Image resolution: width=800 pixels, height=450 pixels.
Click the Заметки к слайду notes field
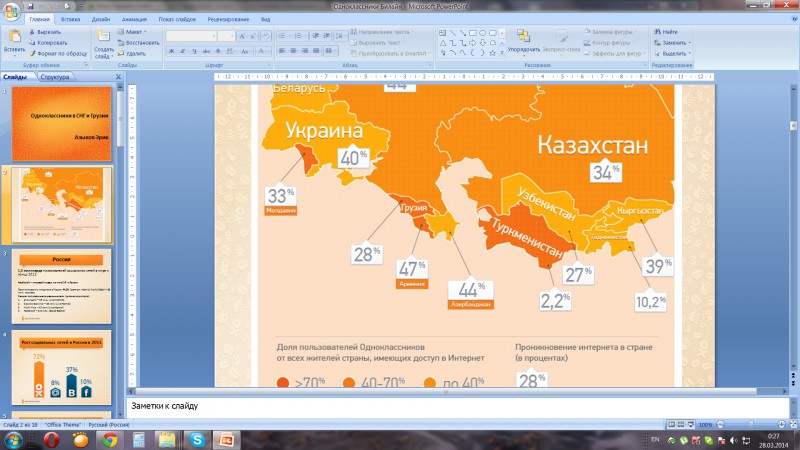coord(457,406)
